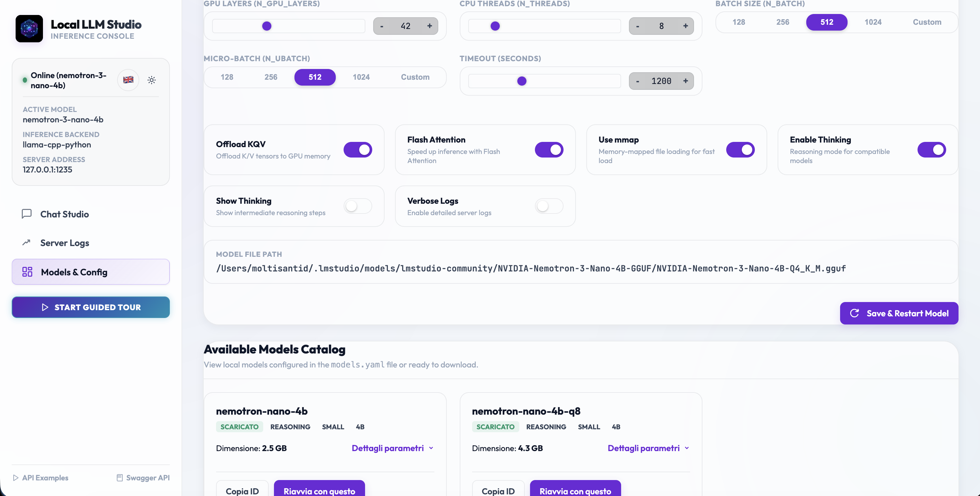This screenshot has height=496, width=980.
Task: Click the timeout seconds slider handle
Action: click(522, 81)
